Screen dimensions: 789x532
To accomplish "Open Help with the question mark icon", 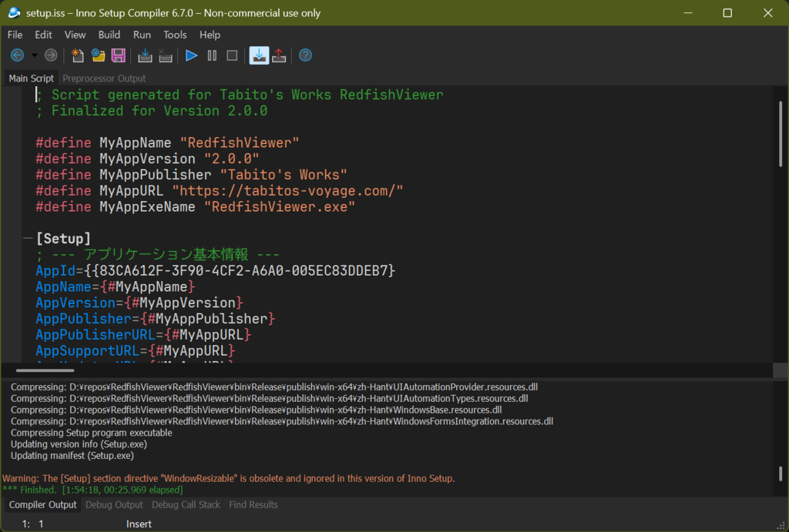I will 305,55.
